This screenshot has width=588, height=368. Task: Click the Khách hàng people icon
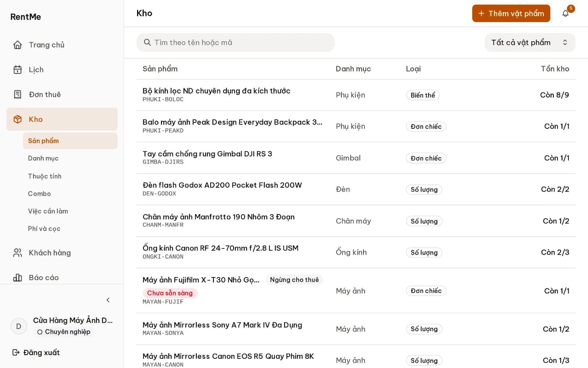18,253
